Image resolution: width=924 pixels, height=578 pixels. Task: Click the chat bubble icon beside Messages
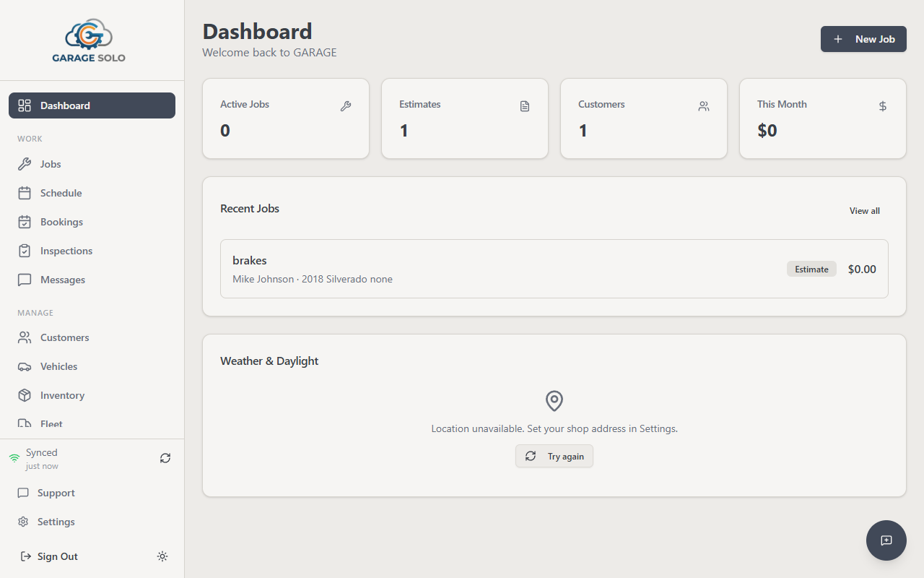point(25,280)
